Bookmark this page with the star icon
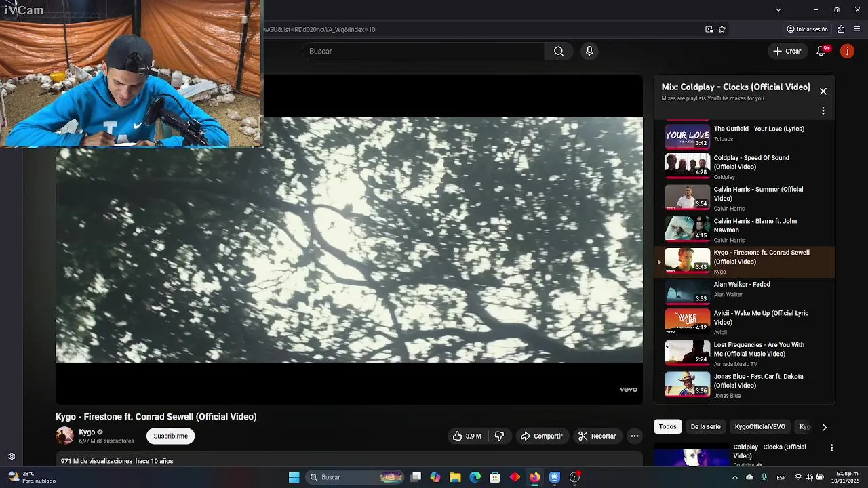The width and height of the screenshot is (868, 488). pyautogui.click(x=722, y=29)
